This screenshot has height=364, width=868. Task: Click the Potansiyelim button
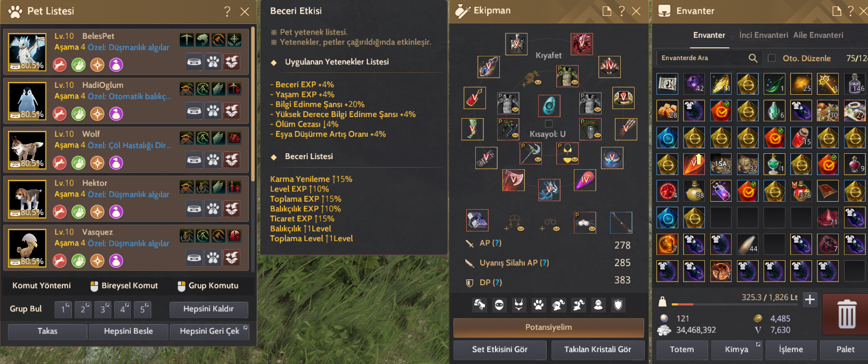click(x=548, y=327)
